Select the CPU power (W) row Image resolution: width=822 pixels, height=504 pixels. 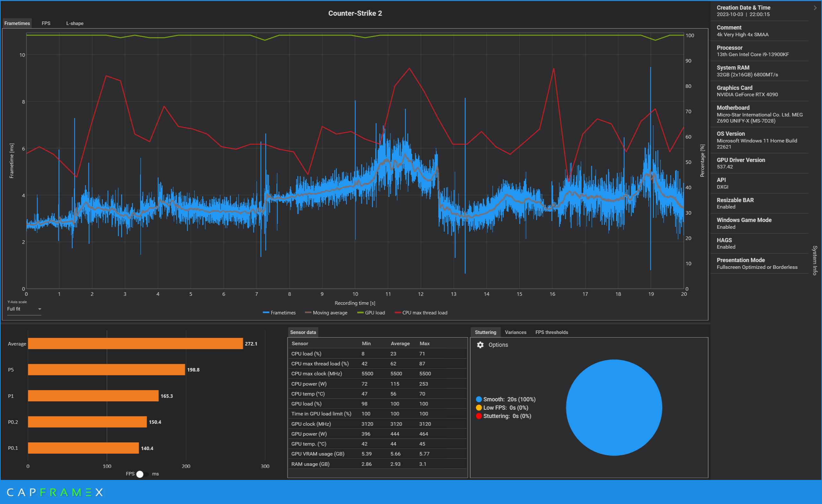point(377,384)
